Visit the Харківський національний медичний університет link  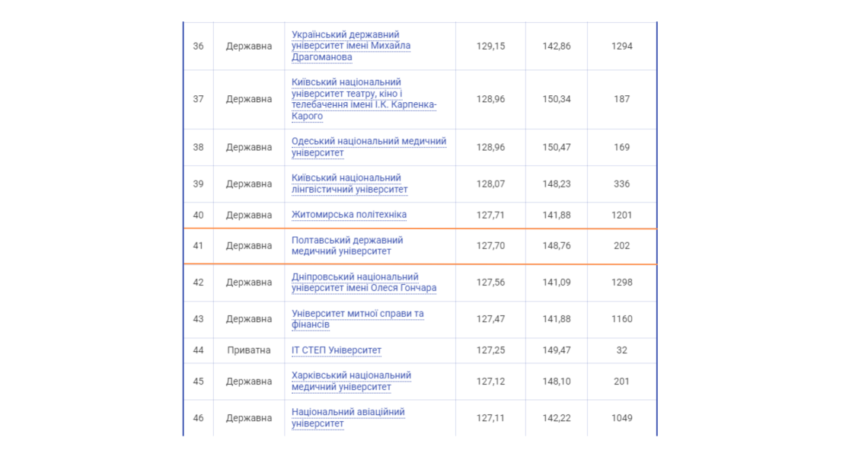click(x=351, y=381)
